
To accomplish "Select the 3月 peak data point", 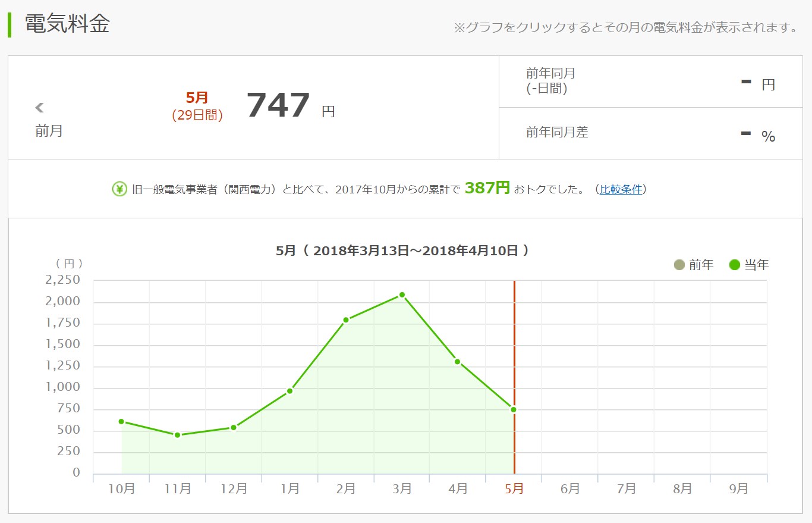I will click(402, 295).
